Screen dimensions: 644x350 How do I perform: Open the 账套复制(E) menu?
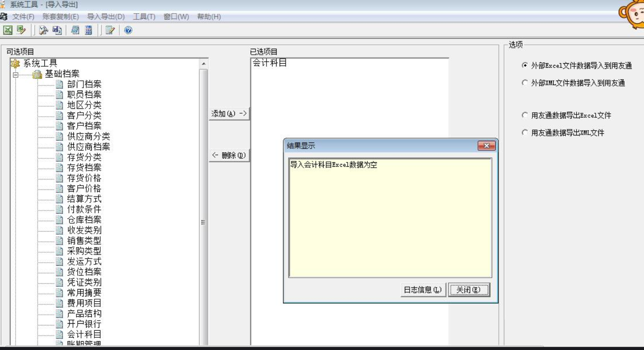click(x=61, y=17)
